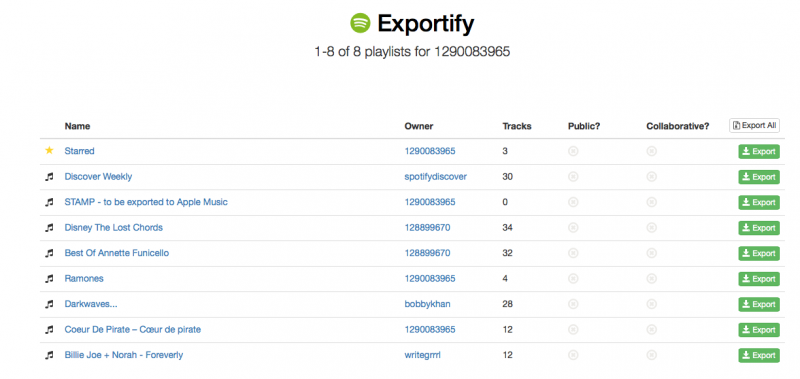
Task: Click Collaborative status icon for Coeur De Pirate row
Action: click(x=652, y=330)
